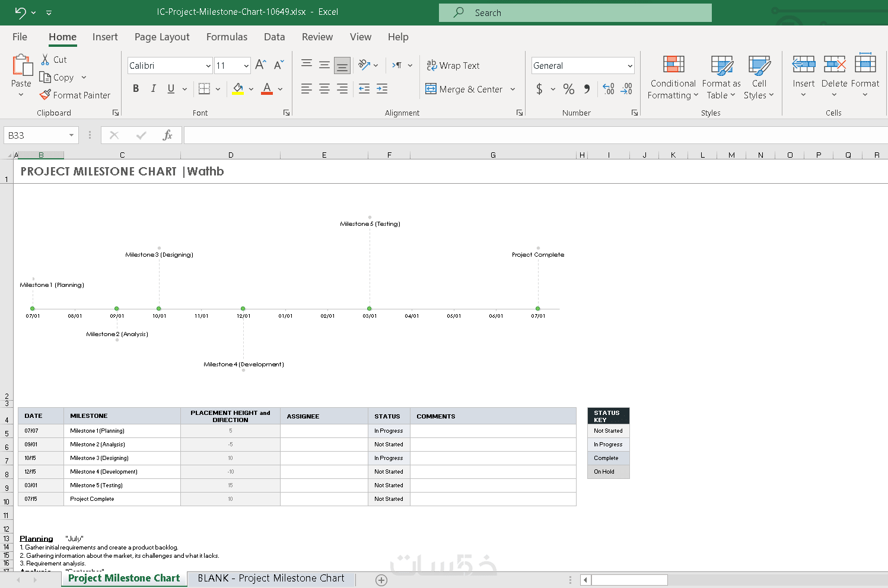Add a new sheet with plus icon
The image size is (888, 588).
381,580
